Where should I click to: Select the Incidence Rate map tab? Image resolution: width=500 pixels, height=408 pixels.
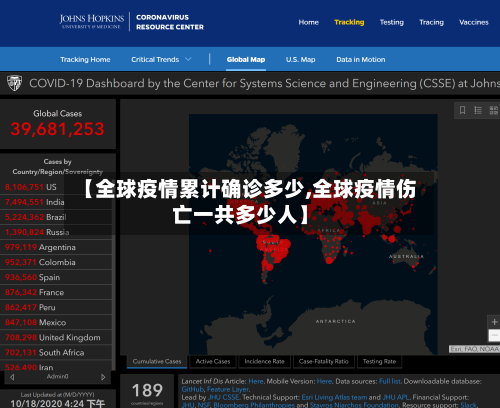(264, 361)
